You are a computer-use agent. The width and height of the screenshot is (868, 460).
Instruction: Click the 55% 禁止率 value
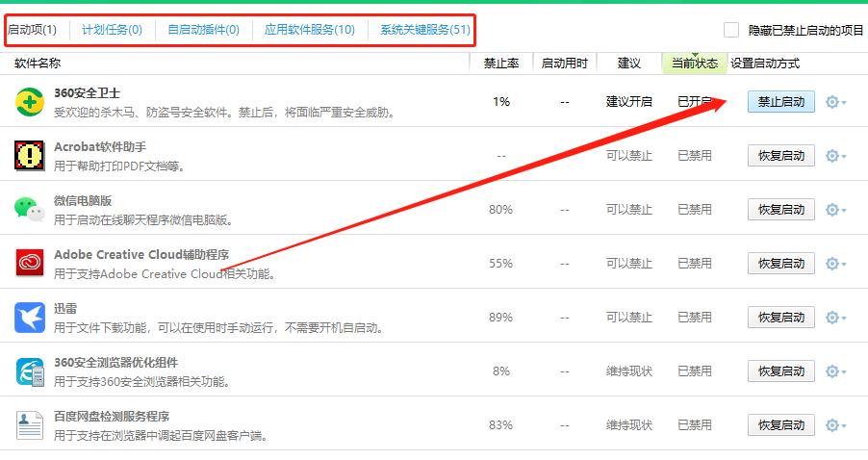[x=501, y=264]
